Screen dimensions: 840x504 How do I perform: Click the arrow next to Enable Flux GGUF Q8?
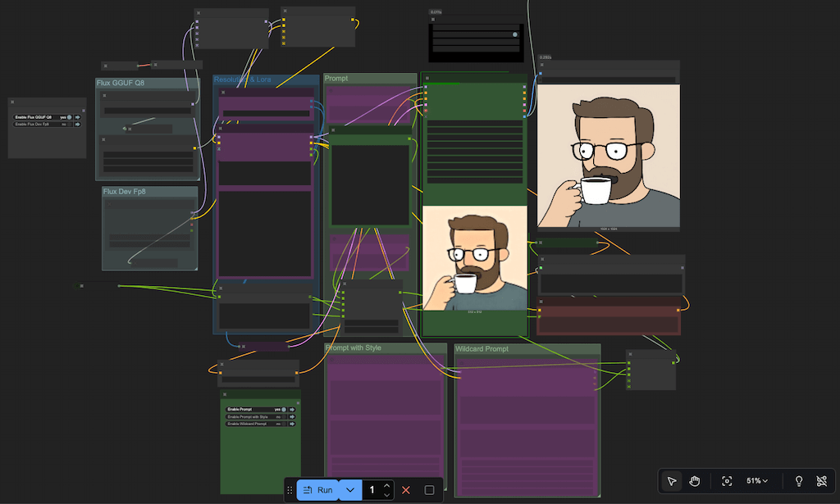77,117
